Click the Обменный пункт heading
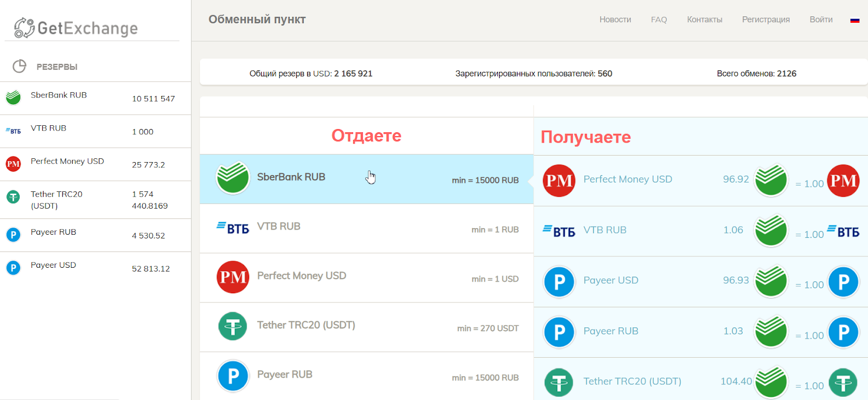The width and height of the screenshot is (868, 400). coord(257,20)
